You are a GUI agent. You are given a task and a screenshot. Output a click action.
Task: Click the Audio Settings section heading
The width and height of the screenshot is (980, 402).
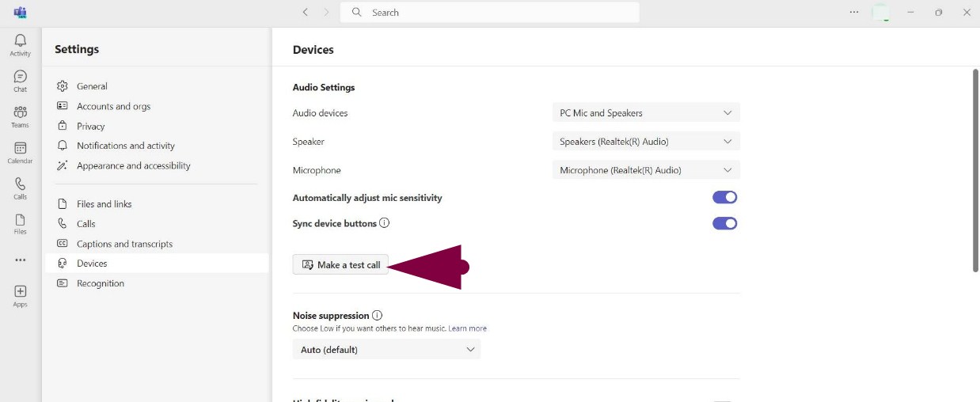point(324,87)
